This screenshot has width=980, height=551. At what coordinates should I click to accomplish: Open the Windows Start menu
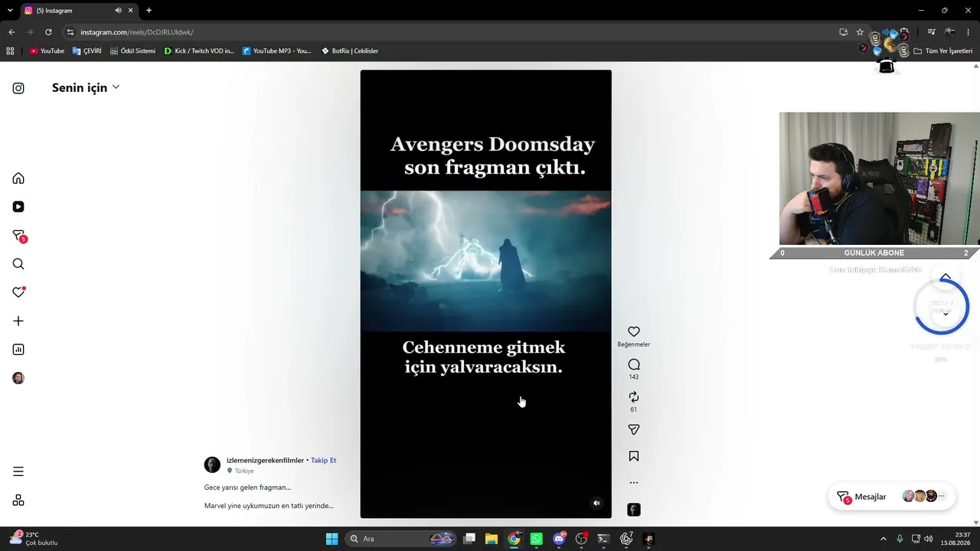(x=332, y=539)
